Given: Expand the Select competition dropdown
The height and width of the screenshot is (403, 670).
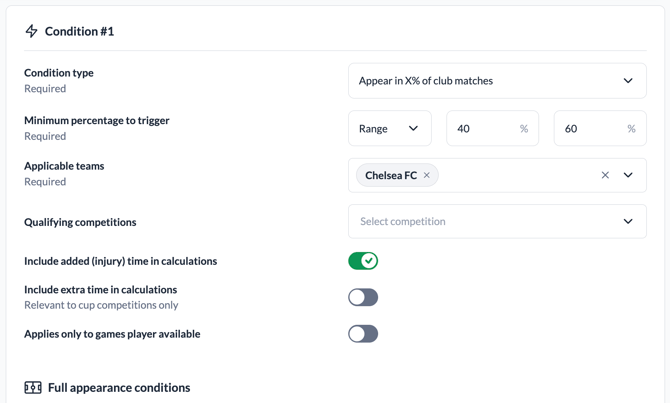Looking at the screenshot, I should tap(496, 222).
